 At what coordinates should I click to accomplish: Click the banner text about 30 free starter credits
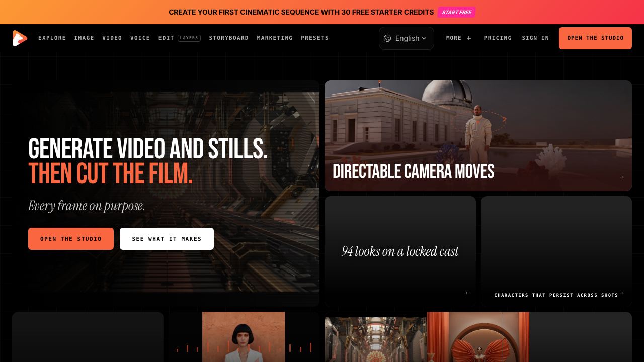(x=301, y=12)
